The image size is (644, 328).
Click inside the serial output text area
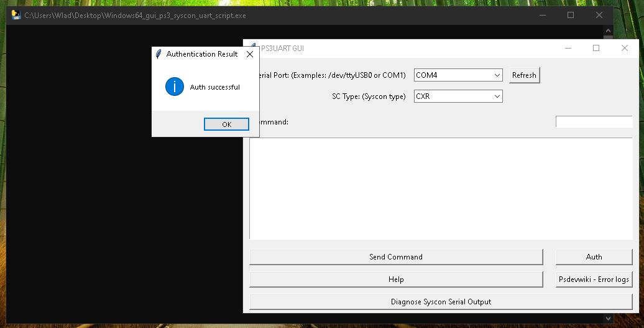pos(441,188)
